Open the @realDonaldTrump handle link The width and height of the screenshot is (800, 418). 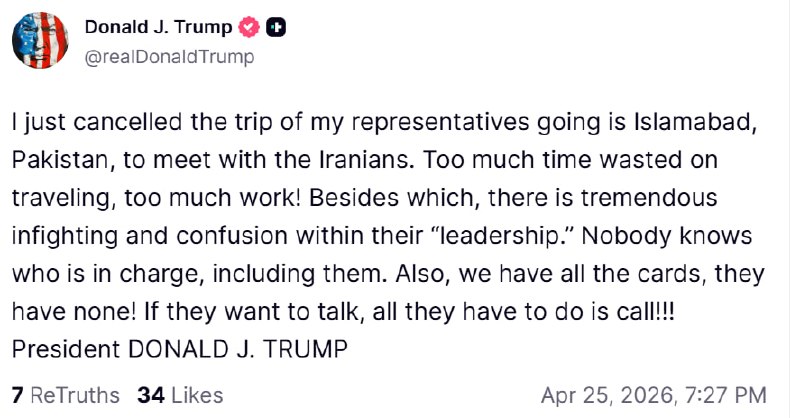169,57
